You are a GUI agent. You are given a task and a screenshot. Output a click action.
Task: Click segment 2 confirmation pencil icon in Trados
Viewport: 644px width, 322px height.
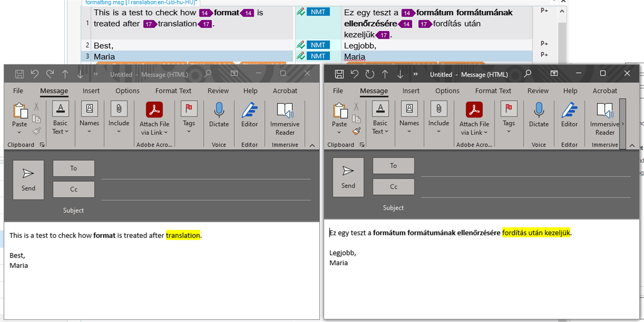point(301,45)
